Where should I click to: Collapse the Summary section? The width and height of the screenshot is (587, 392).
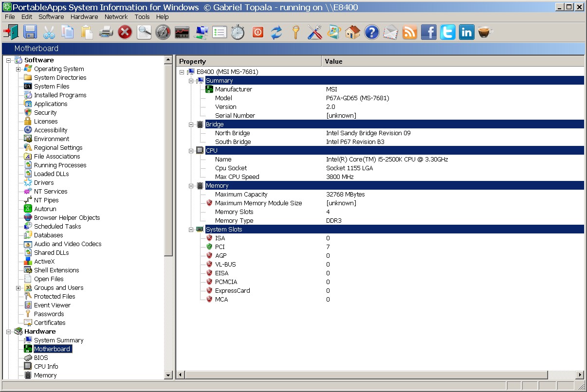(191, 81)
